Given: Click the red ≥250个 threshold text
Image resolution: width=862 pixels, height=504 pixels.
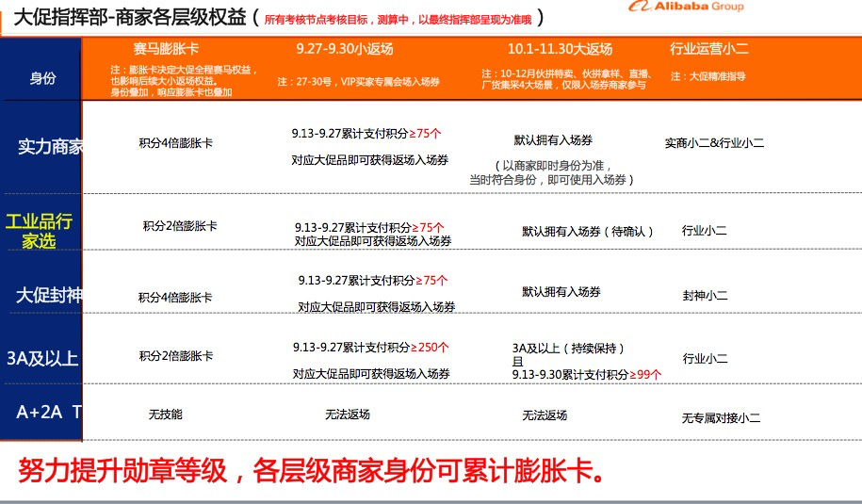Looking at the screenshot, I should [433, 348].
